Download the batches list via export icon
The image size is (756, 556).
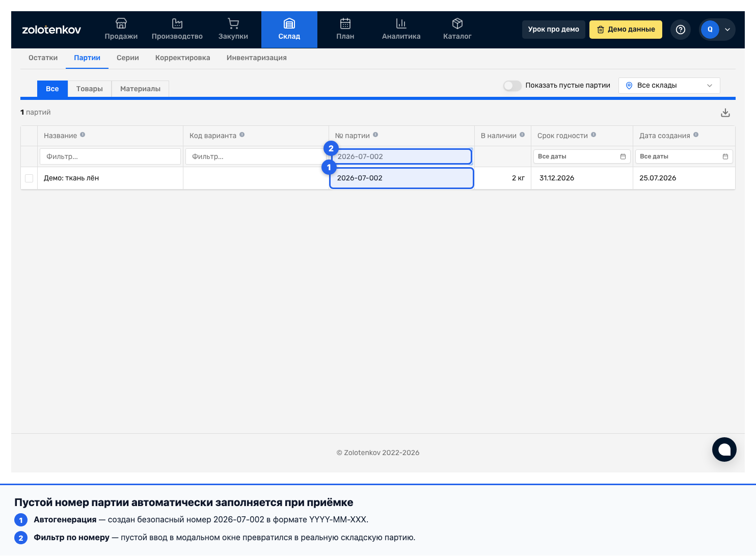click(725, 113)
